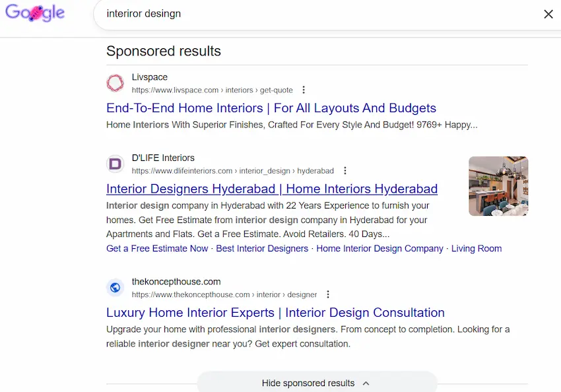Open 'Interior Designers Hyderabad' link
The height and width of the screenshot is (392, 561).
pos(272,189)
